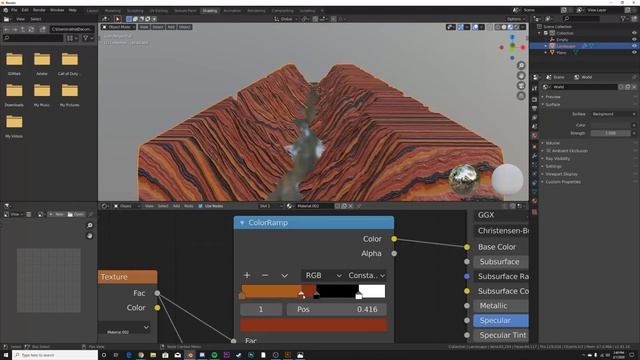Screen dimensions: 640x360
Task: Click the red X axis on navigation gizmo
Action: [x=523, y=47]
